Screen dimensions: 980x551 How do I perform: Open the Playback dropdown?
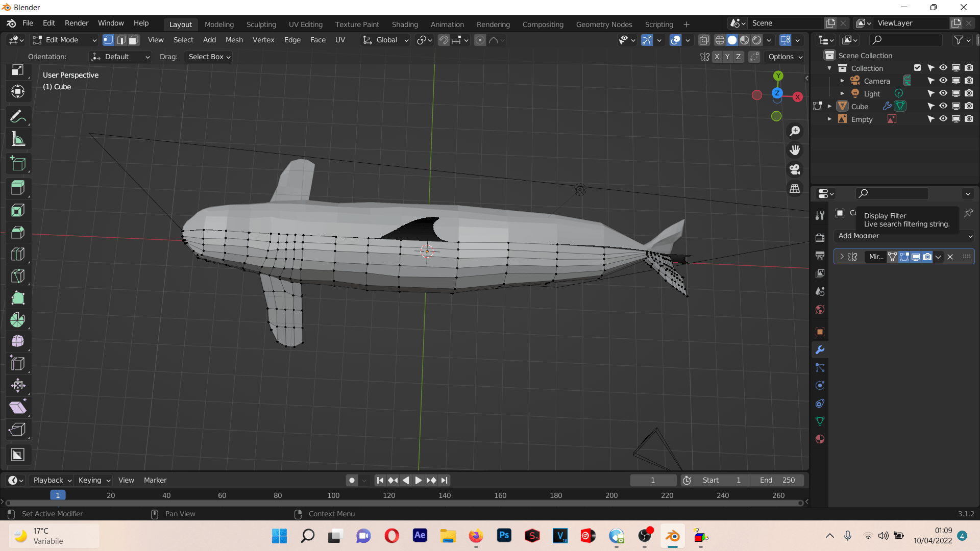tap(52, 480)
